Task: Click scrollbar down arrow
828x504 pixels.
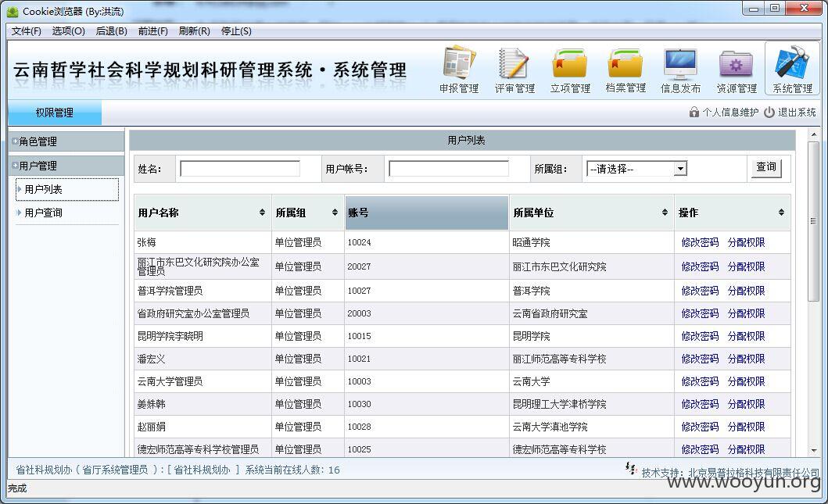Action: tap(813, 451)
